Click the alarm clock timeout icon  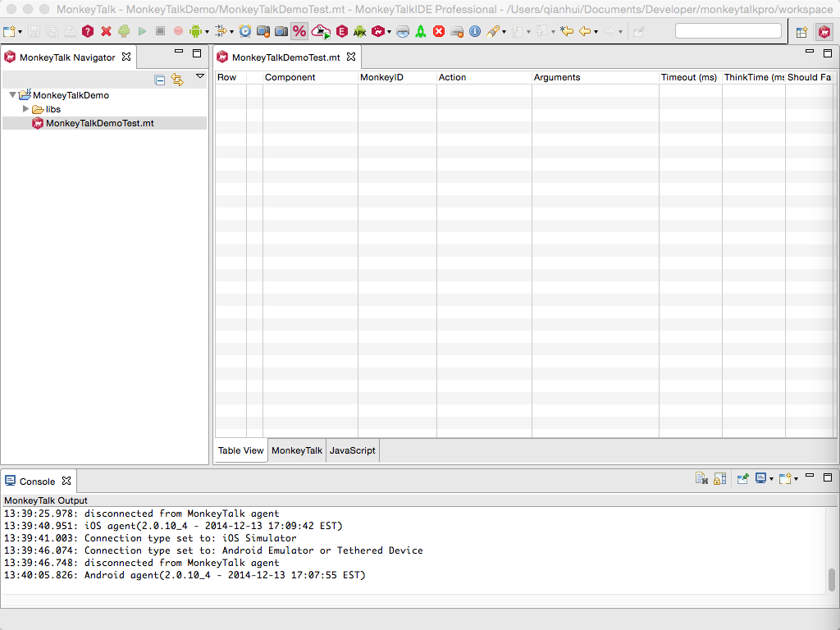coord(244,32)
